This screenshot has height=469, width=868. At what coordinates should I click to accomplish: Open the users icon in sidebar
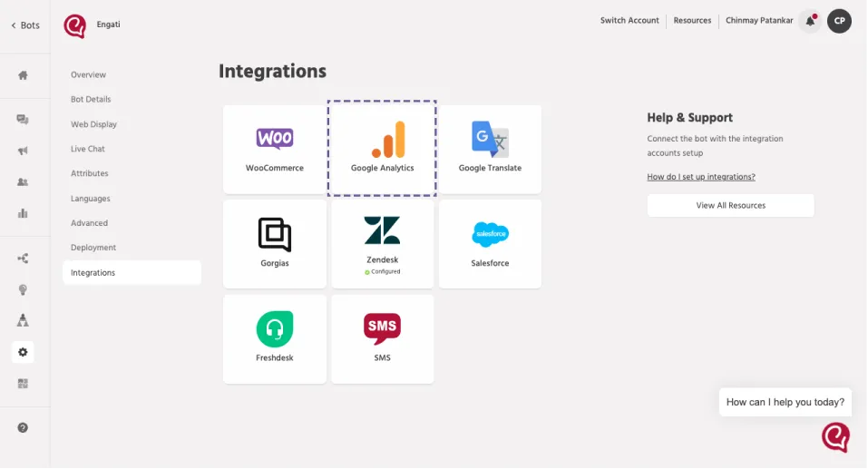(x=23, y=182)
